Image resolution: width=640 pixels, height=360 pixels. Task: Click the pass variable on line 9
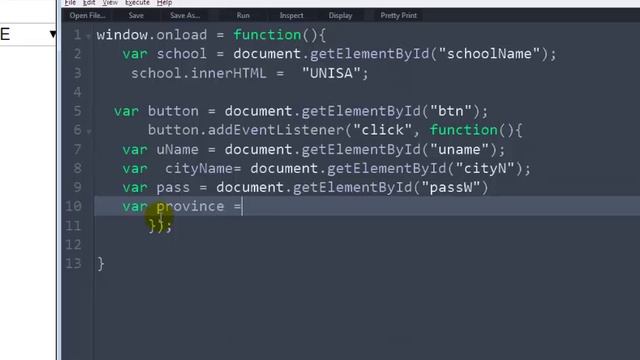173,188
